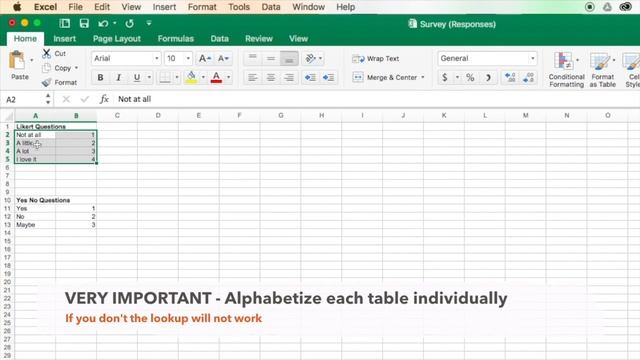Select cell containing 'Maybe'
This screenshot has width=640, height=360.
pyautogui.click(x=36, y=225)
